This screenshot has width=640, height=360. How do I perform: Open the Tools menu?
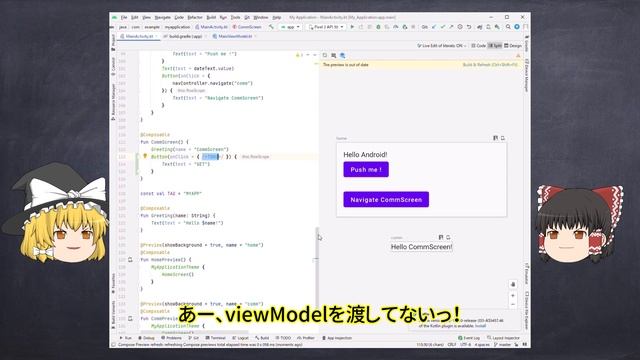click(236, 17)
